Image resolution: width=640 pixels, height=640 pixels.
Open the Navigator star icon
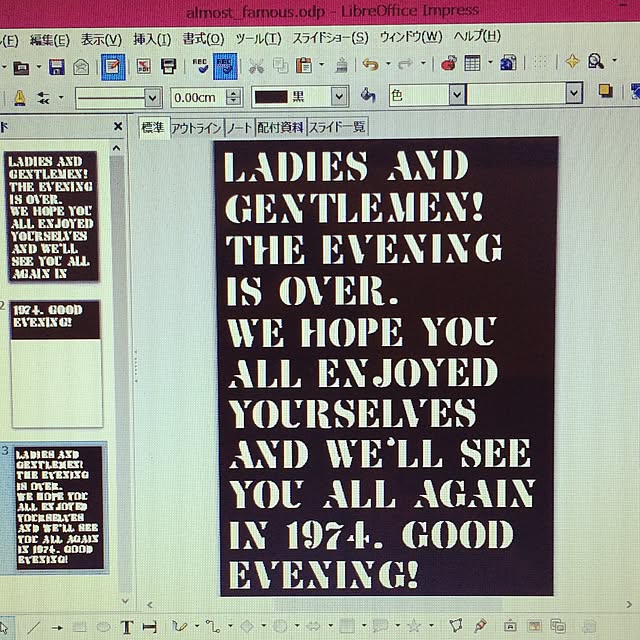[572, 62]
